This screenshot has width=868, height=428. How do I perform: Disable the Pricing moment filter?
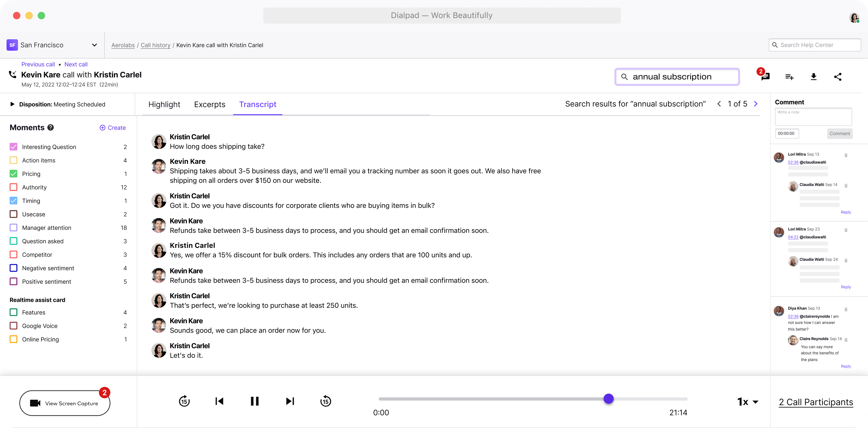(x=14, y=173)
